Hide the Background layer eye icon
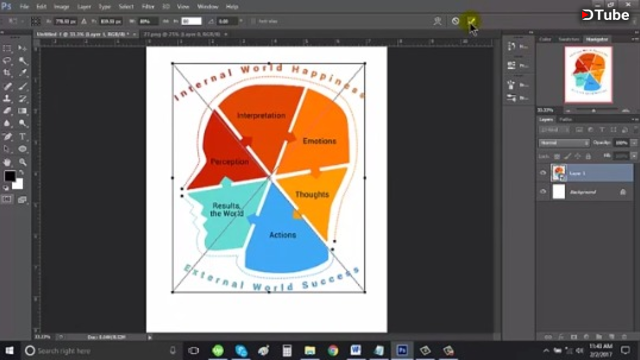This screenshot has width=640, height=360. coord(543,191)
